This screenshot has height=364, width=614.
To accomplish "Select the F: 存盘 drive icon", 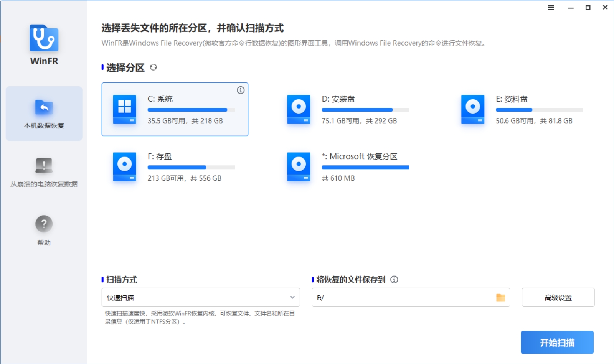I will click(125, 167).
